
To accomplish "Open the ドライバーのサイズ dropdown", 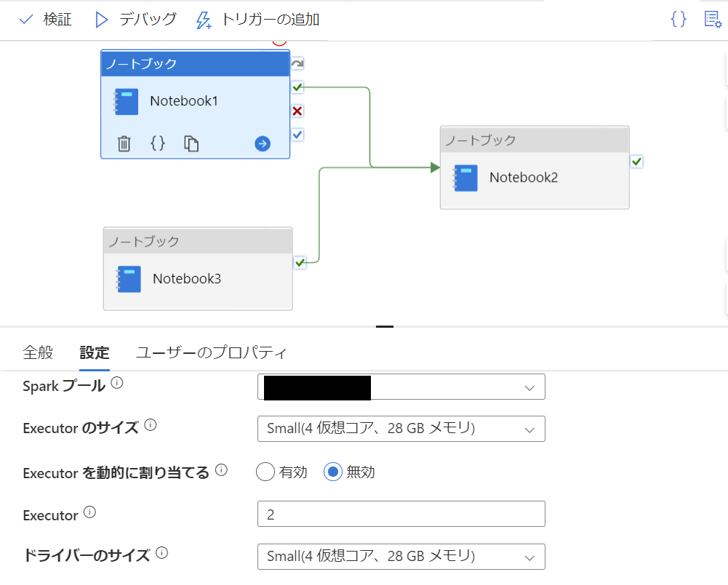I will [401, 556].
